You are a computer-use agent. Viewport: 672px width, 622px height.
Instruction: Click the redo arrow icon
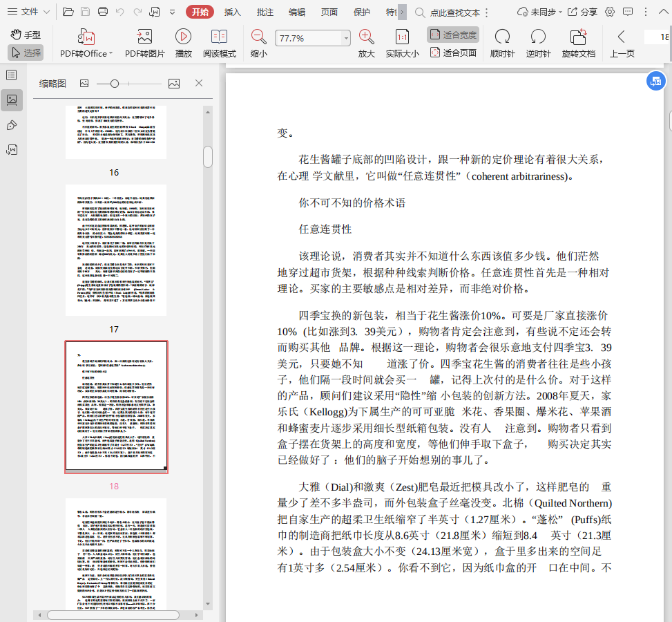point(137,12)
